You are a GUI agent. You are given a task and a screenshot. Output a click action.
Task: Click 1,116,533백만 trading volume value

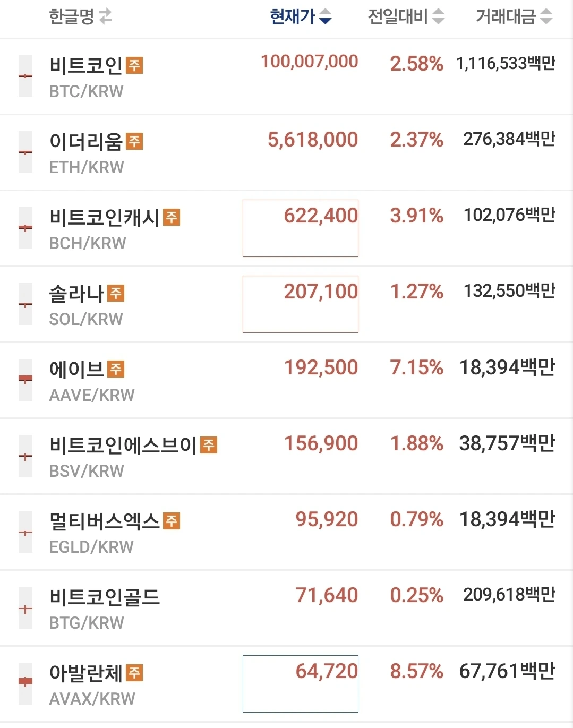[506, 64]
